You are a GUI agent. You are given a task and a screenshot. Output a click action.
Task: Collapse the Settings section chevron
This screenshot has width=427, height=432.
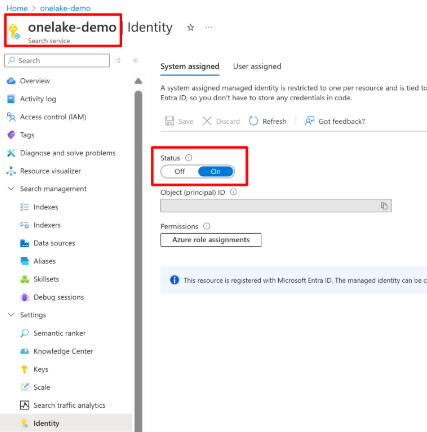point(11,315)
